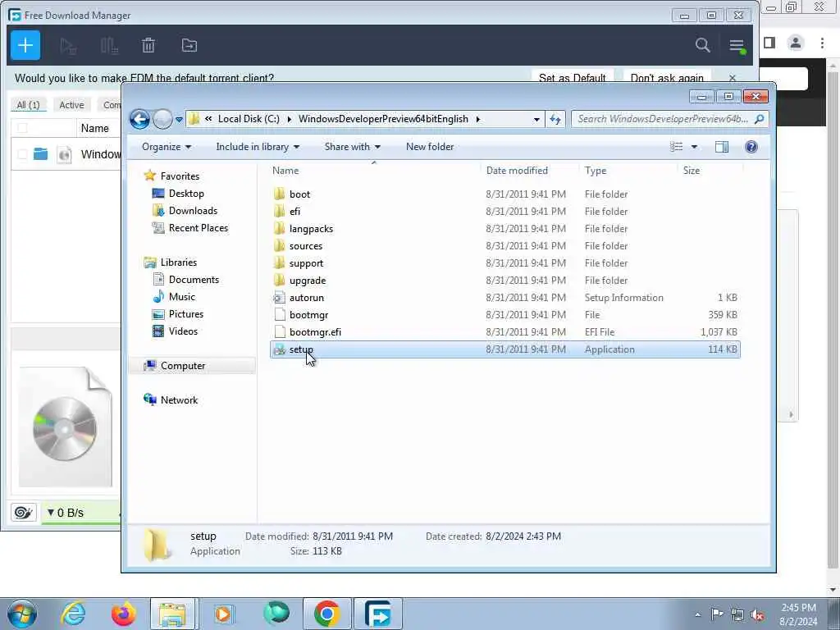The height and width of the screenshot is (630, 840).
Task: Open recent pages dropdown next to Forward
Action: (x=179, y=120)
